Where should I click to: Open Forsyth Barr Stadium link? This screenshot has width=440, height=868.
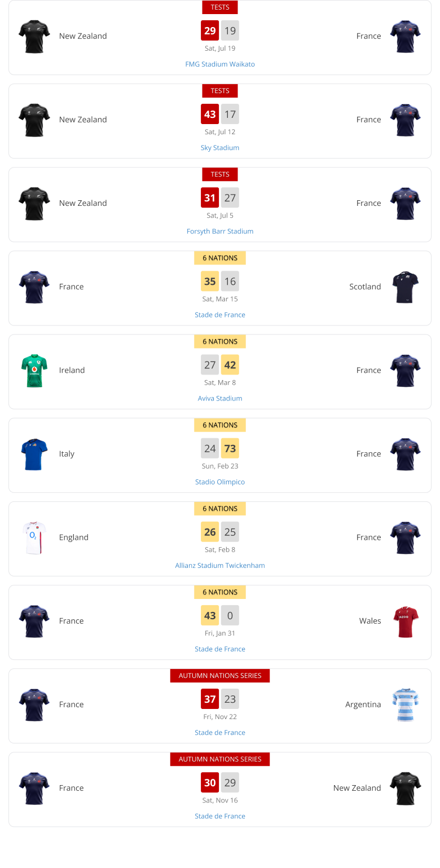click(x=220, y=231)
